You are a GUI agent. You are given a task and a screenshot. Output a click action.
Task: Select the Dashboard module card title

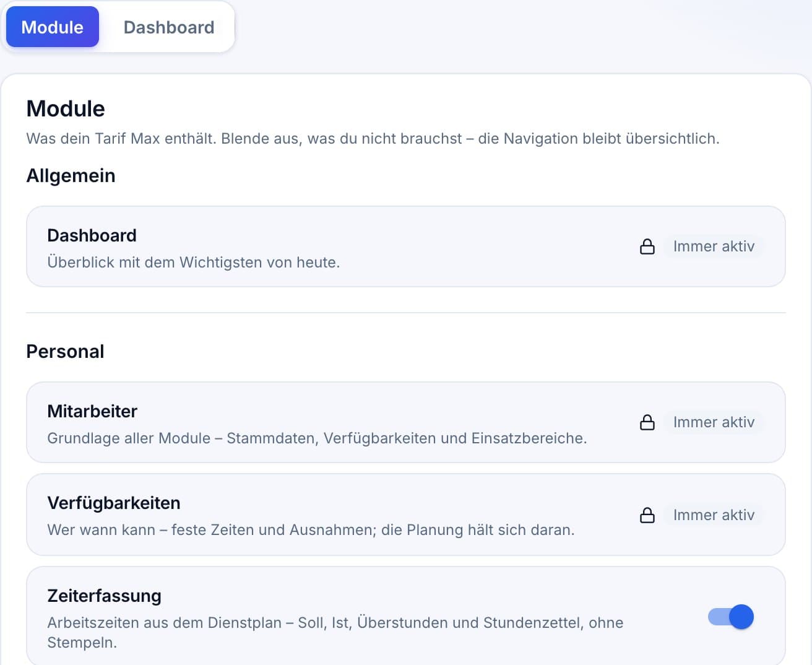(x=92, y=235)
